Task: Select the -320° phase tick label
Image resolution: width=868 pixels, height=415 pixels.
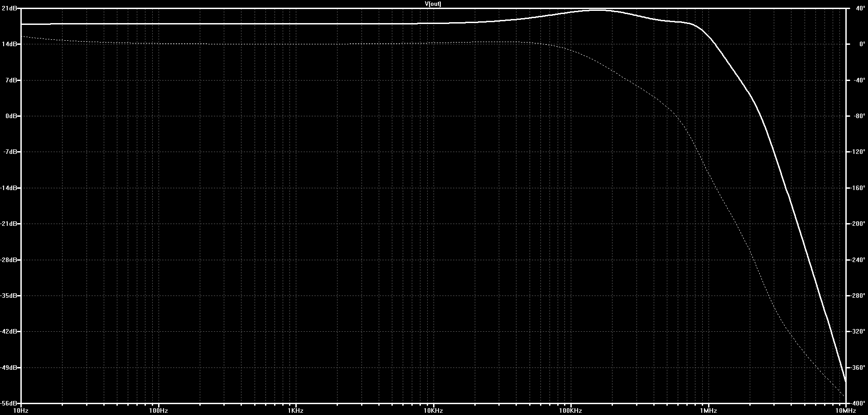Action: coord(858,332)
